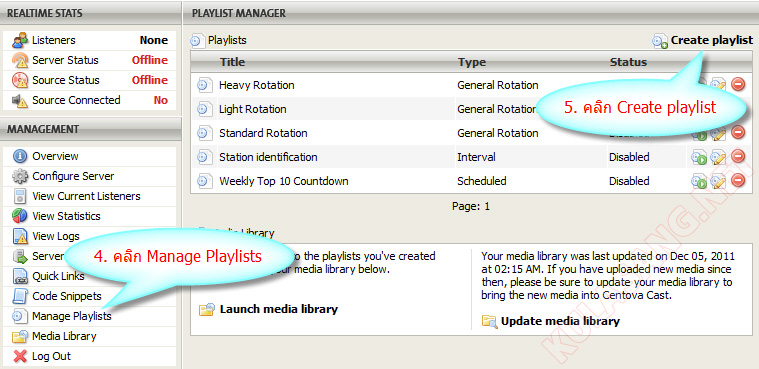Click disc icon beside Weekly Top 10 Countdown

(205, 181)
